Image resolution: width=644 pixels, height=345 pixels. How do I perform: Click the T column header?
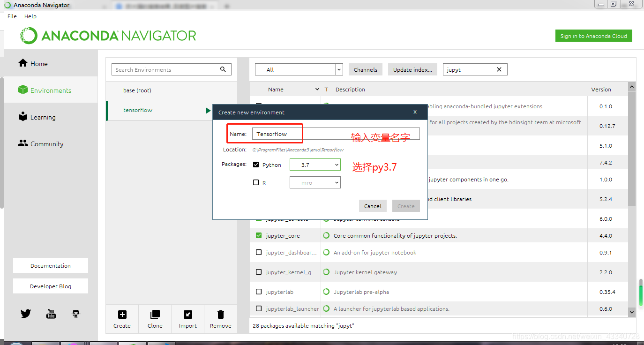[x=326, y=89]
